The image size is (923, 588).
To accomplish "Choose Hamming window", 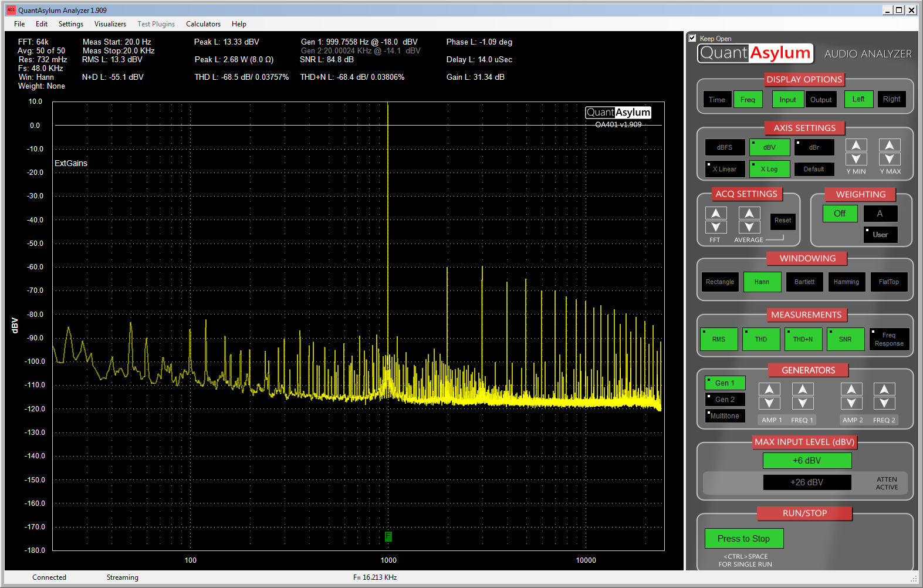I will coord(847,282).
